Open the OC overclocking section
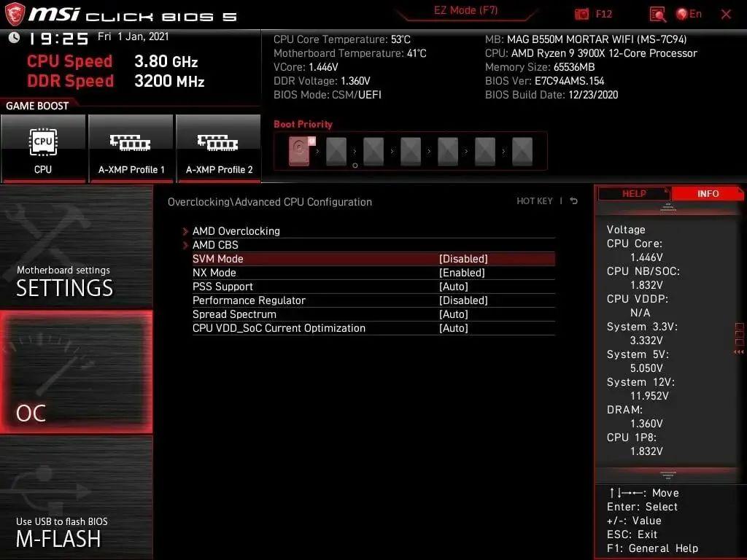 point(76,372)
